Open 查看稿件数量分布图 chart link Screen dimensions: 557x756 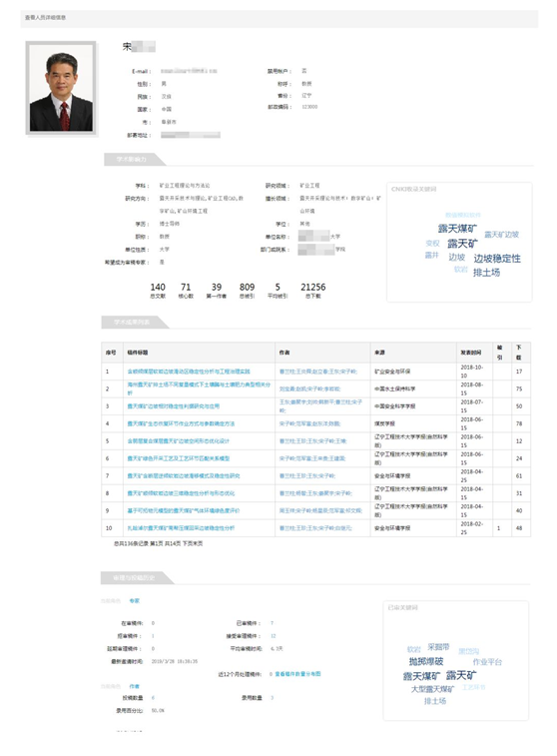point(297,674)
